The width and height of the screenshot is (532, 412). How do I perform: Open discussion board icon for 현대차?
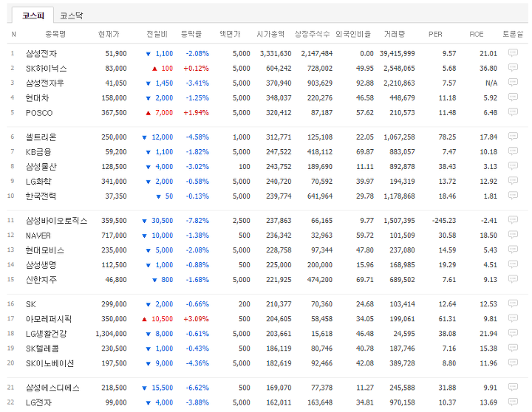coord(513,97)
